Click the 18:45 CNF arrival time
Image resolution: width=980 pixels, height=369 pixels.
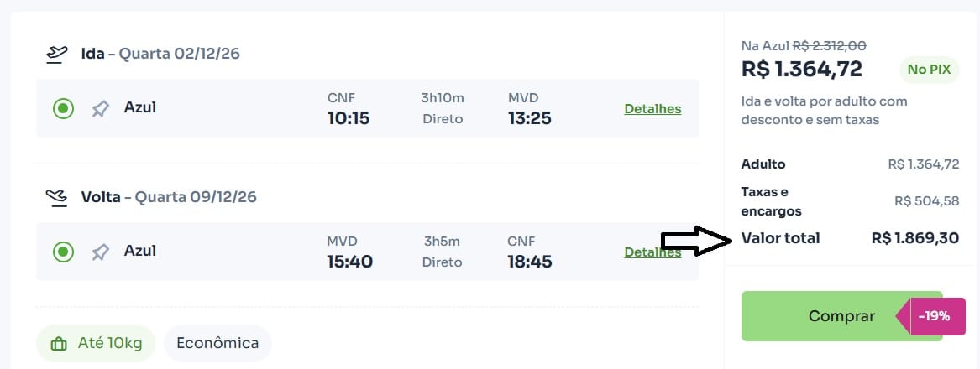coord(530,262)
